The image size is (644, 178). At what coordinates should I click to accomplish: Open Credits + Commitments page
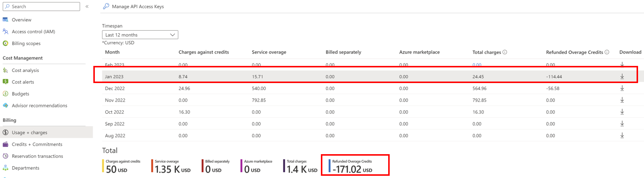pos(37,144)
